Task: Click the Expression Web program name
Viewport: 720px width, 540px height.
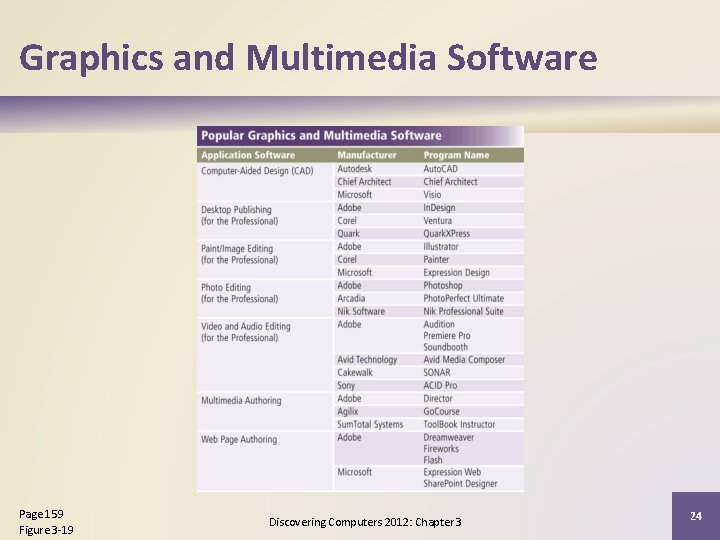Action: point(452,472)
